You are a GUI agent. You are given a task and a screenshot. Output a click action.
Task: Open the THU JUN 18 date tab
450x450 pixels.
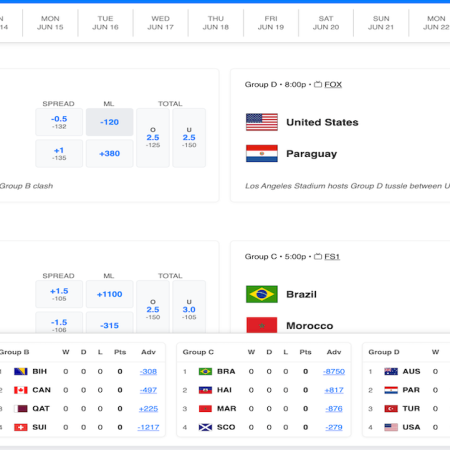(x=216, y=23)
